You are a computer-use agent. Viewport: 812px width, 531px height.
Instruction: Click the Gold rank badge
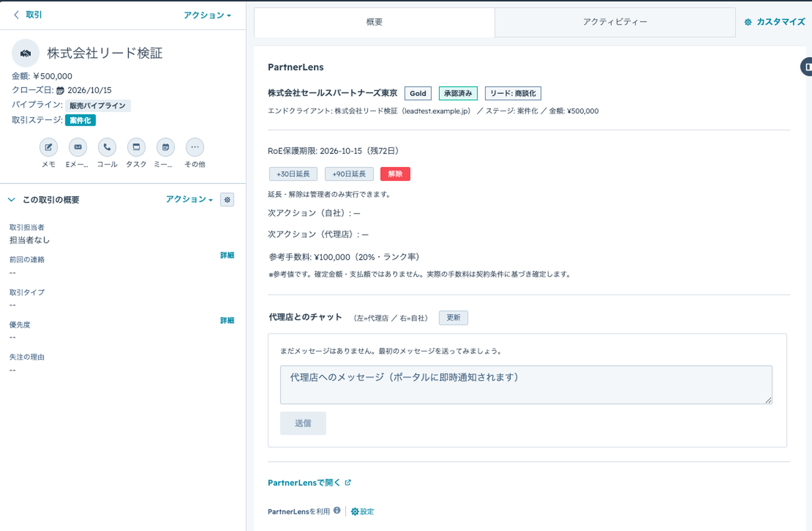click(x=418, y=93)
